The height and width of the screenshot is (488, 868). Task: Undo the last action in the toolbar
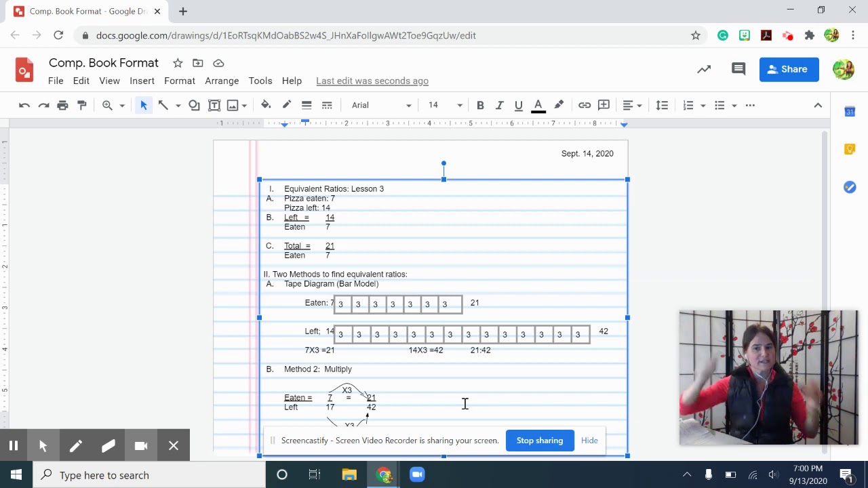(x=24, y=105)
